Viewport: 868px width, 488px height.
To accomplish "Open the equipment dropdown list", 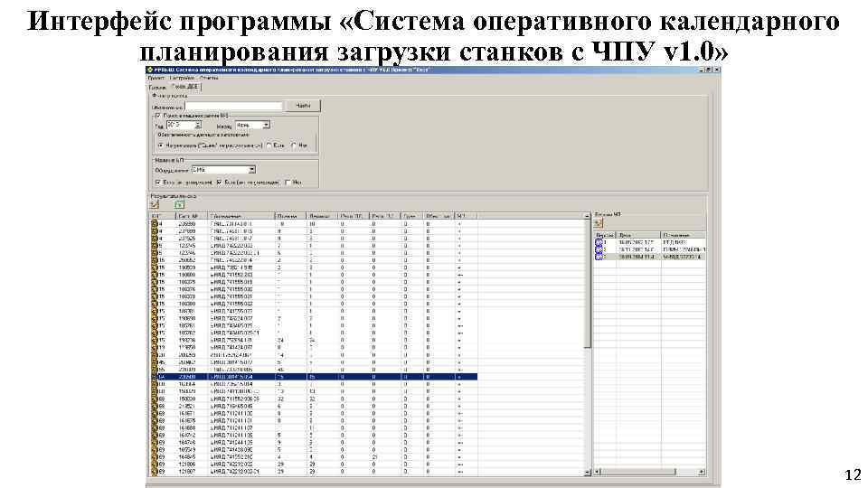I will [x=252, y=170].
